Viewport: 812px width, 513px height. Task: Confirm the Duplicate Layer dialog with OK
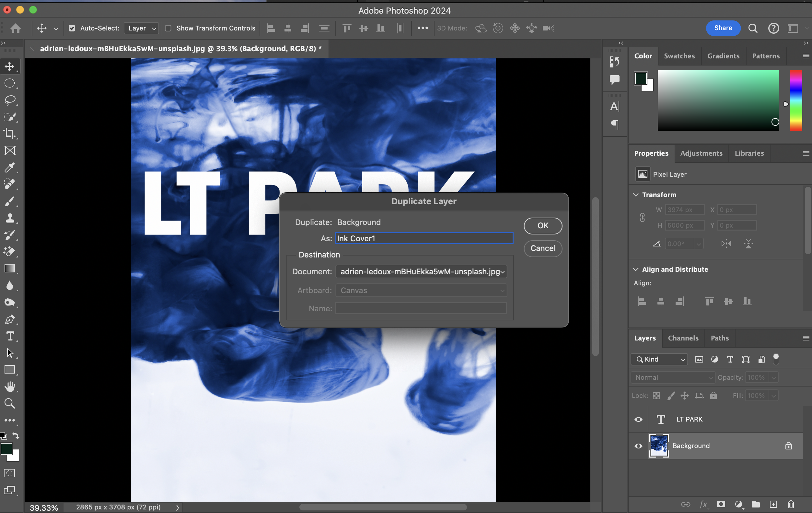(542, 225)
